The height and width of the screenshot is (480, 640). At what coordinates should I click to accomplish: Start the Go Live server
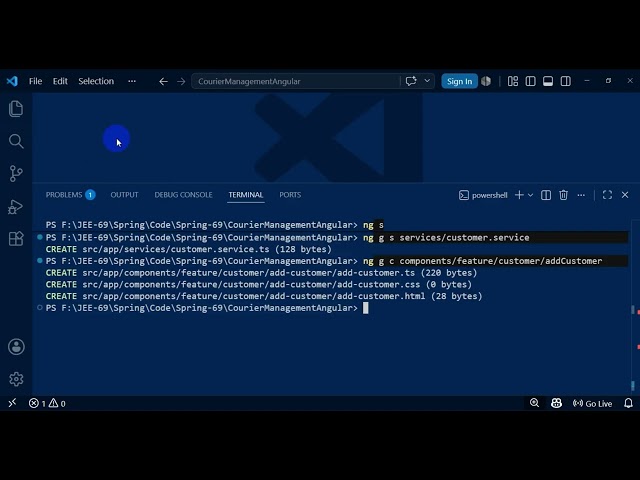(x=592, y=403)
